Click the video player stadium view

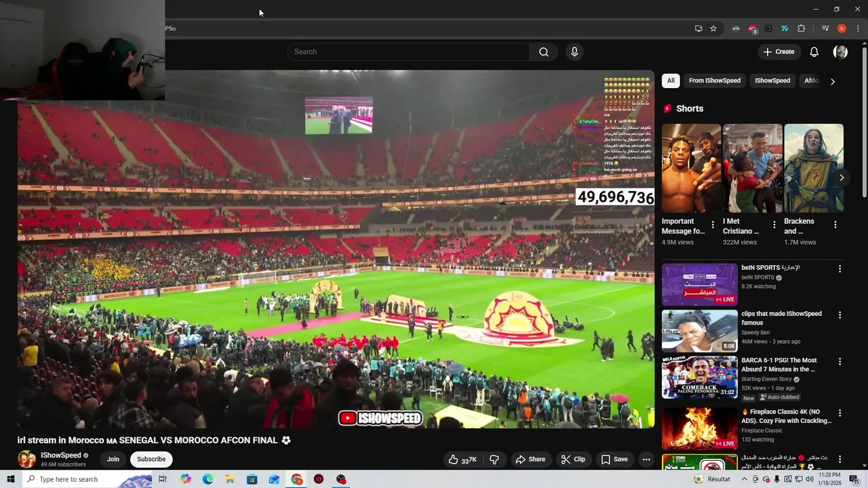tap(336, 249)
